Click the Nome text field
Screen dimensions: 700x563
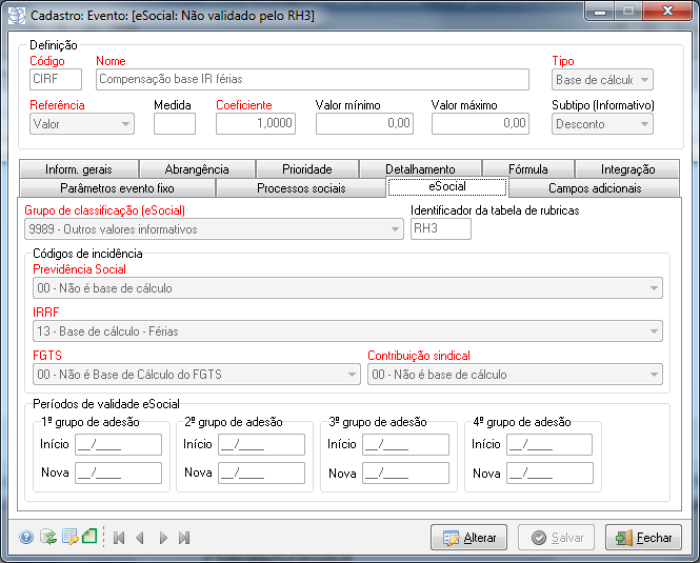(311, 80)
